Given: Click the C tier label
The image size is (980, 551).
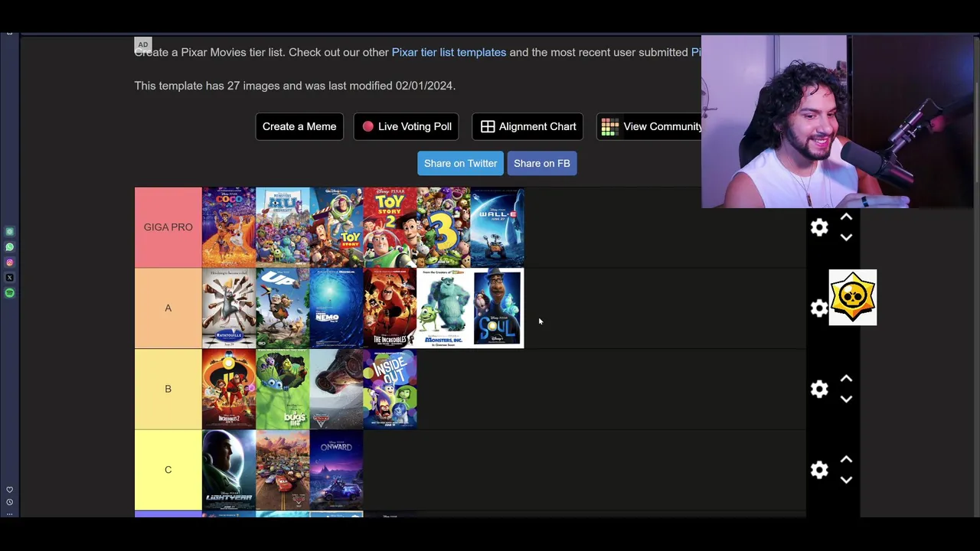Looking at the screenshot, I should (168, 470).
